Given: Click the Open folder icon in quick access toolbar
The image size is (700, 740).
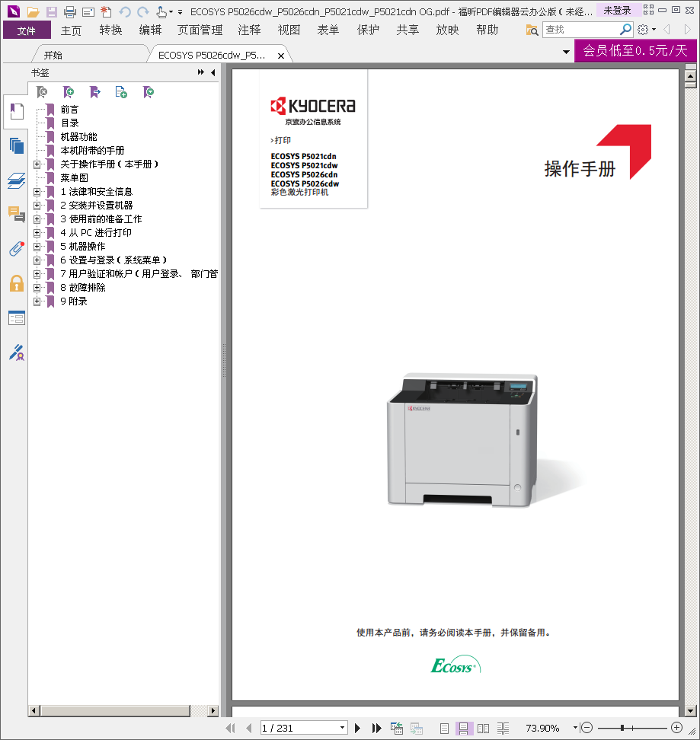Looking at the screenshot, I should coord(33,11).
